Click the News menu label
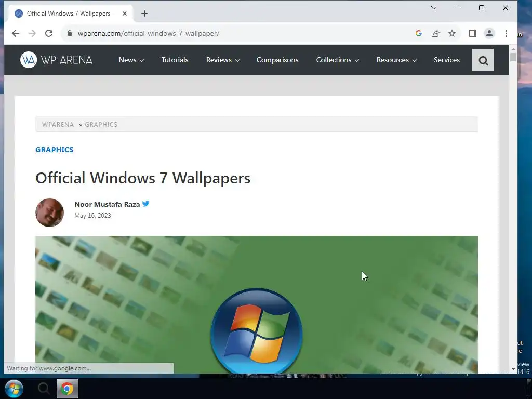The image size is (532, 399). tap(128, 60)
